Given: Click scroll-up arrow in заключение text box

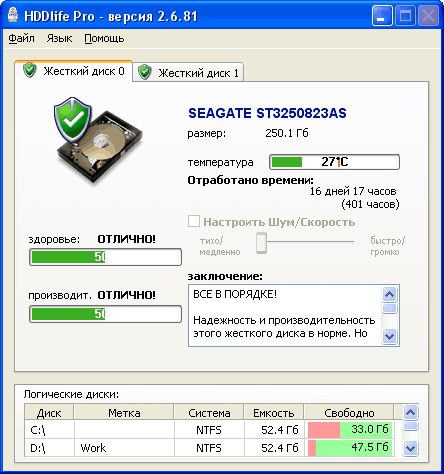Looking at the screenshot, I should (389, 294).
